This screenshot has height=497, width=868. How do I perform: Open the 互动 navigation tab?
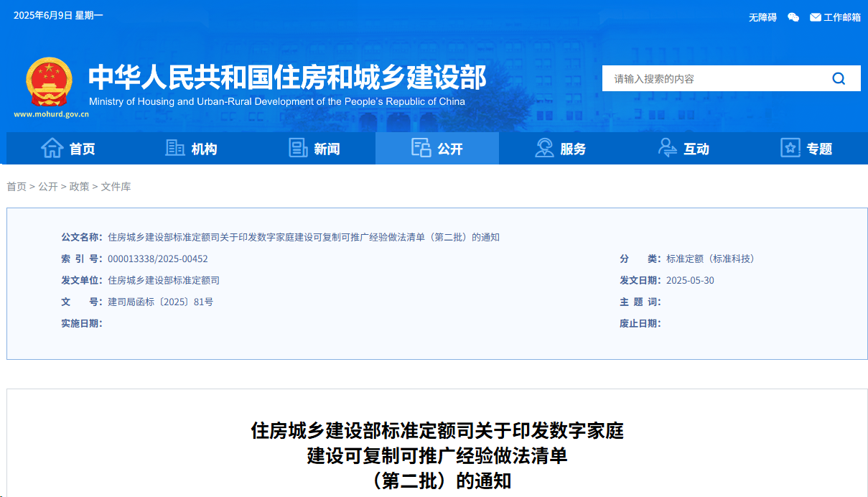click(683, 149)
